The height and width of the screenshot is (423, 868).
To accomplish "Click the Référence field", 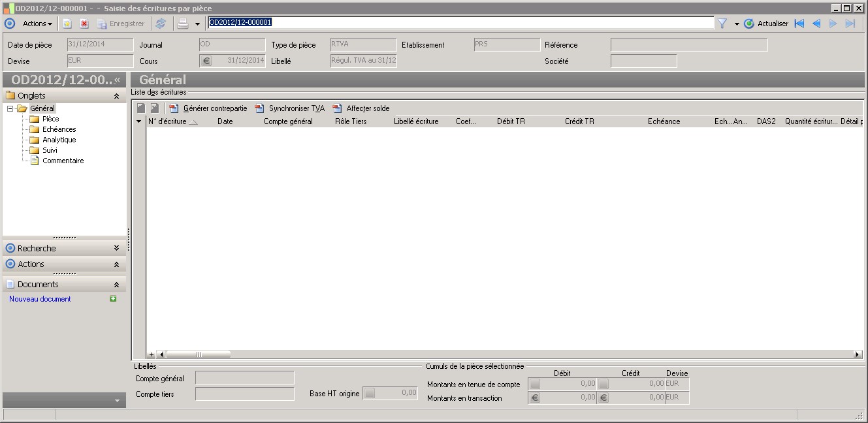I will (689, 44).
